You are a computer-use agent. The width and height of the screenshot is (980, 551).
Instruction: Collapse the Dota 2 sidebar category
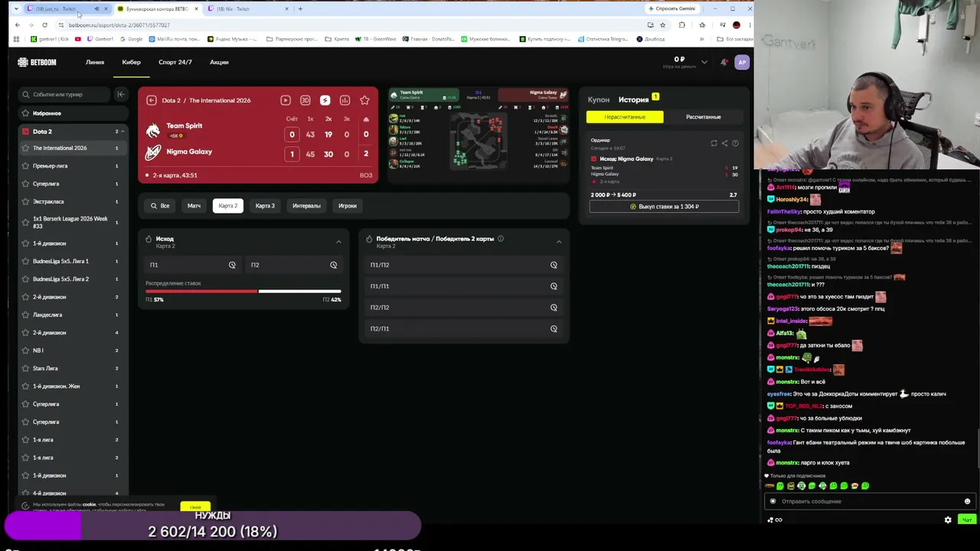point(122,132)
